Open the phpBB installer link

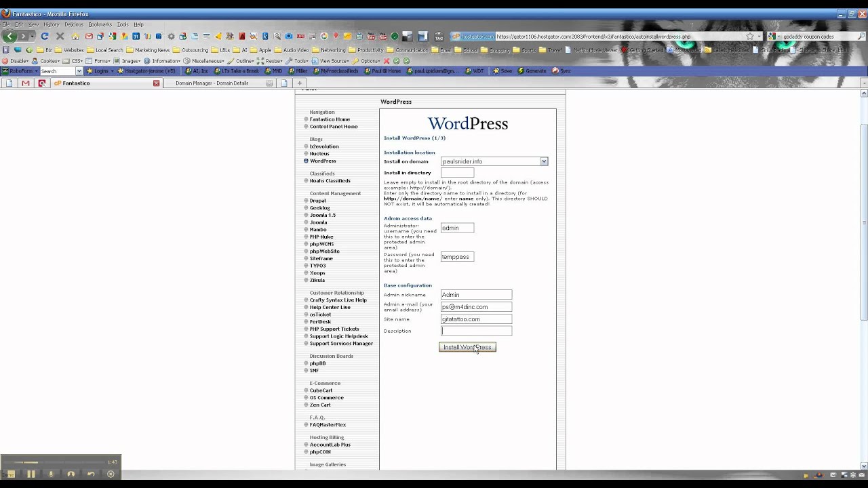[x=317, y=363]
